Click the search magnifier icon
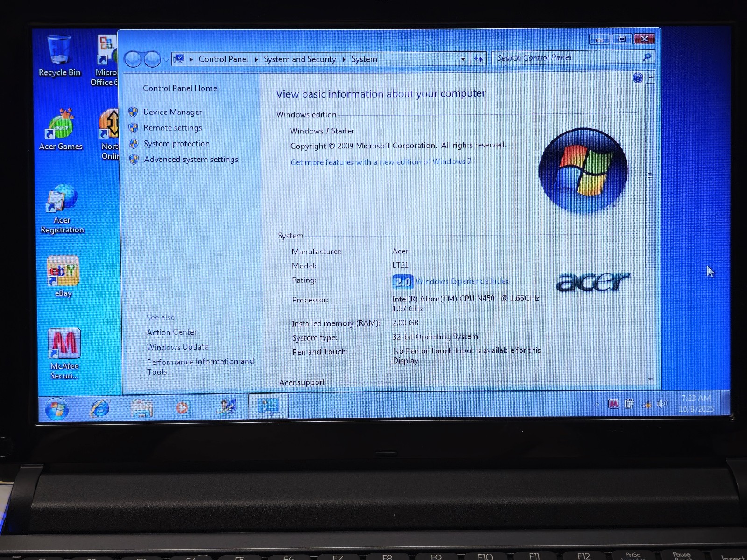Image resolution: width=747 pixels, height=560 pixels. pyautogui.click(x=647, y=57)
